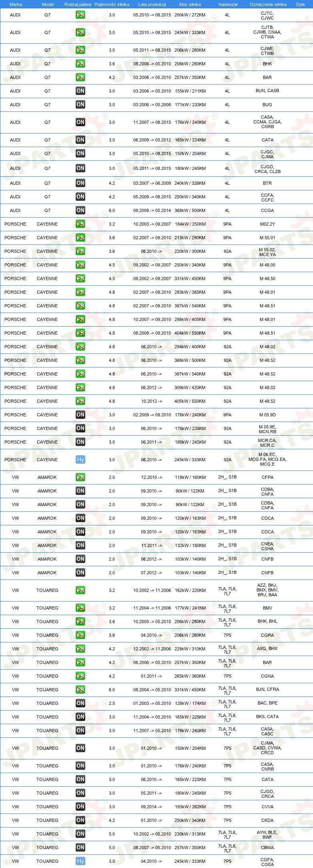Click petrol icon in VW Touareg AXQ, BHX row
This screenshot has width=313, height=868.
[x=80, y=649]
